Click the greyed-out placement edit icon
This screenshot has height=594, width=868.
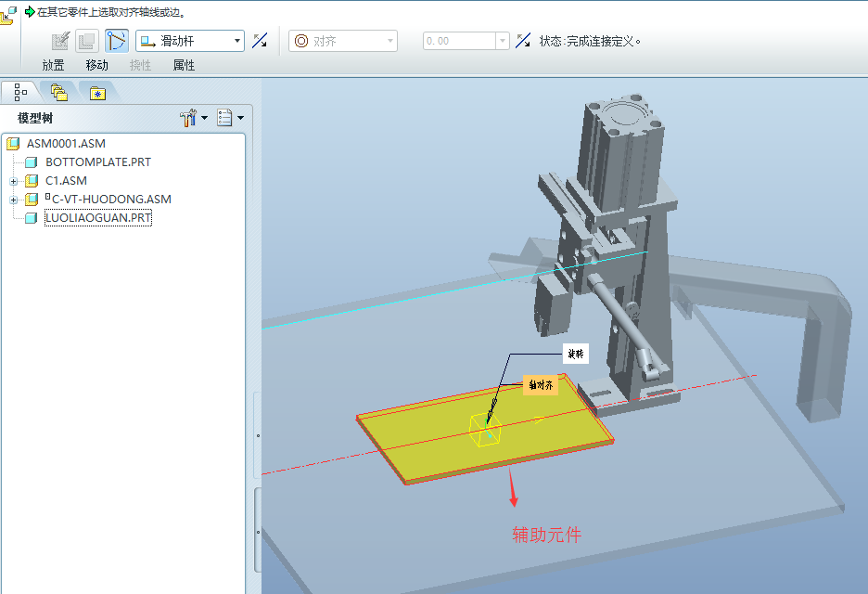61,41
